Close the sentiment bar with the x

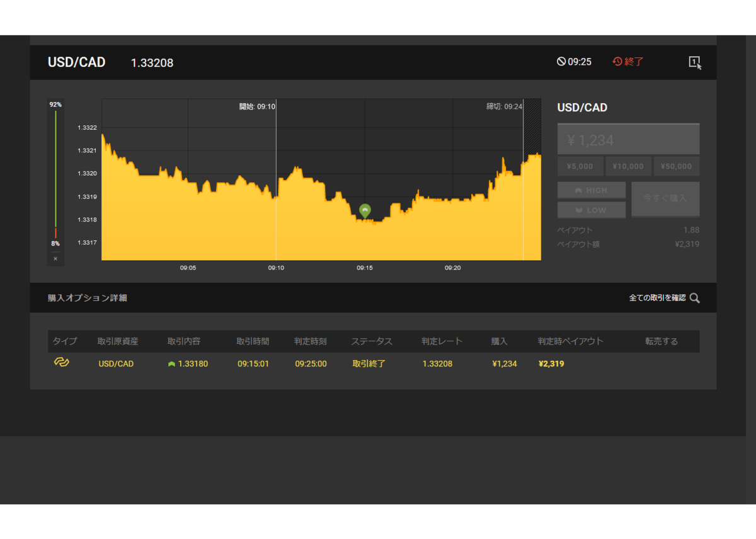[x=55, y=259]
